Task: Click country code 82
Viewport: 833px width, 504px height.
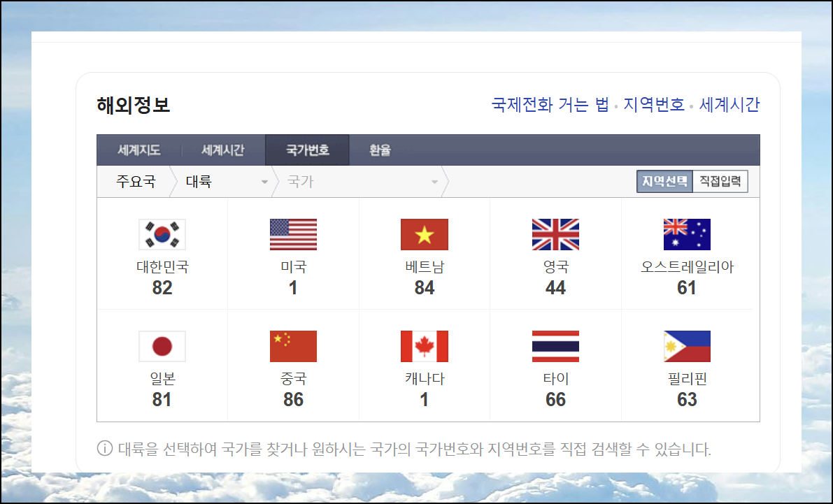Action: click(x=162, y=288)
